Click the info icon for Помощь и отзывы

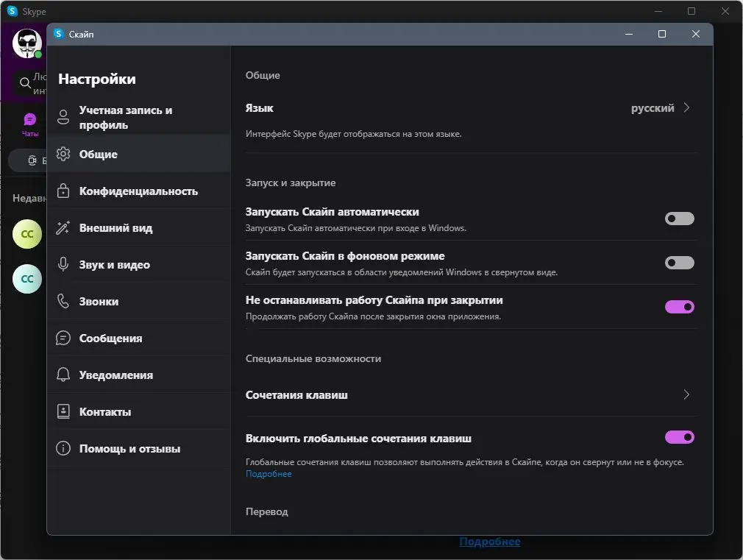63,448
